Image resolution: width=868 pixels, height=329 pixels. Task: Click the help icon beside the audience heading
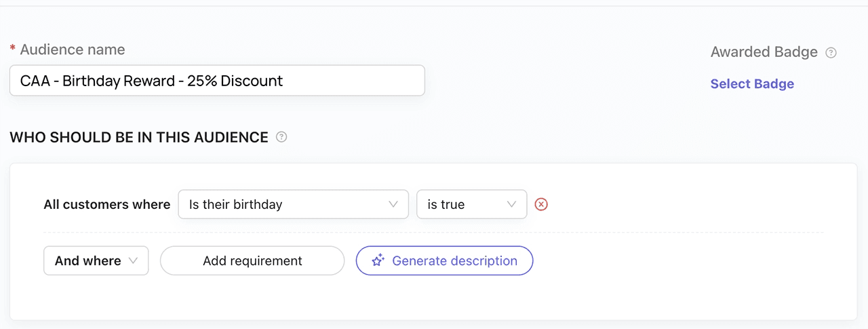(x=281, y=137)
